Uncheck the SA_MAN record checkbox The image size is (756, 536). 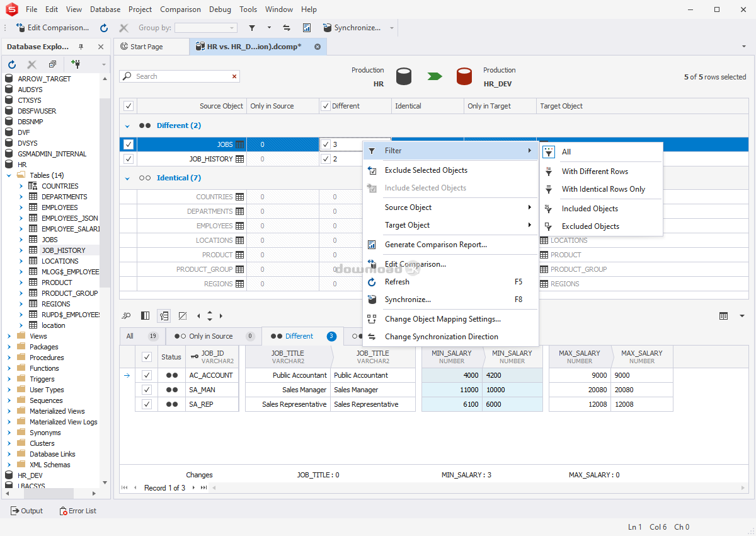pos(147,390)
